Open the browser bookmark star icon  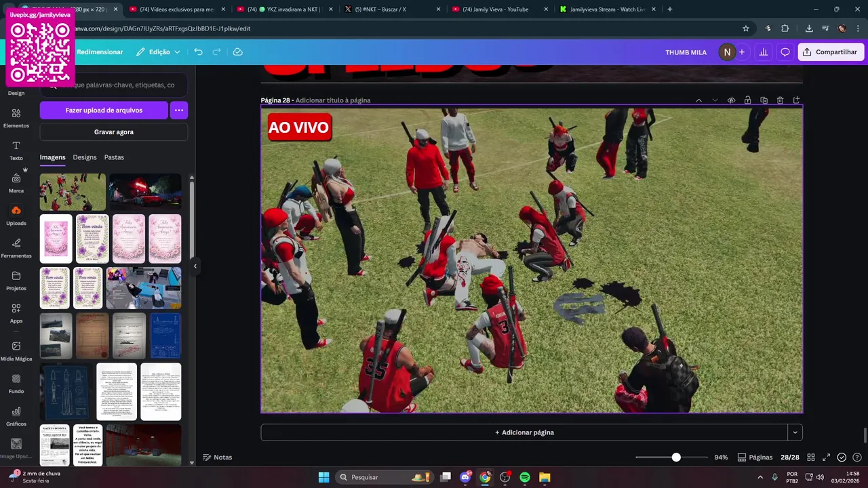(746, 28)
